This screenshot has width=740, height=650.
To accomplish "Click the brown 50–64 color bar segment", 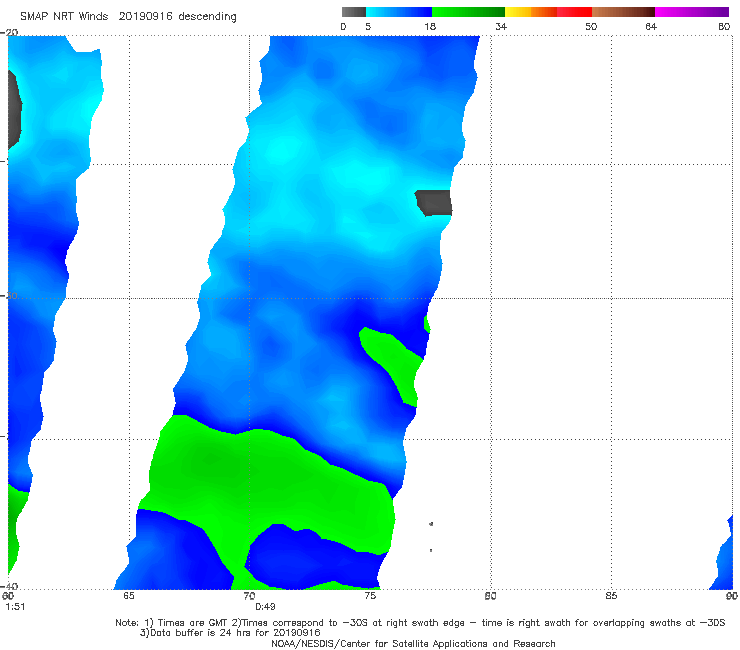I will (623, 12).
